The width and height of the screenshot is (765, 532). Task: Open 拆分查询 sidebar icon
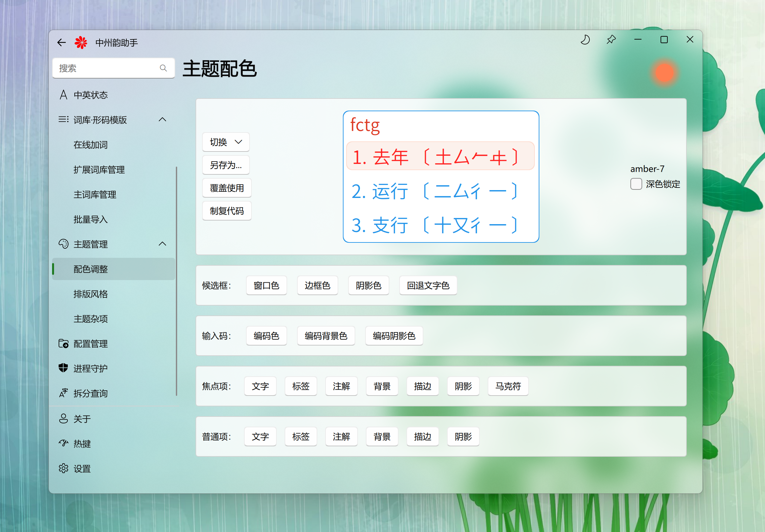[63, 393]
